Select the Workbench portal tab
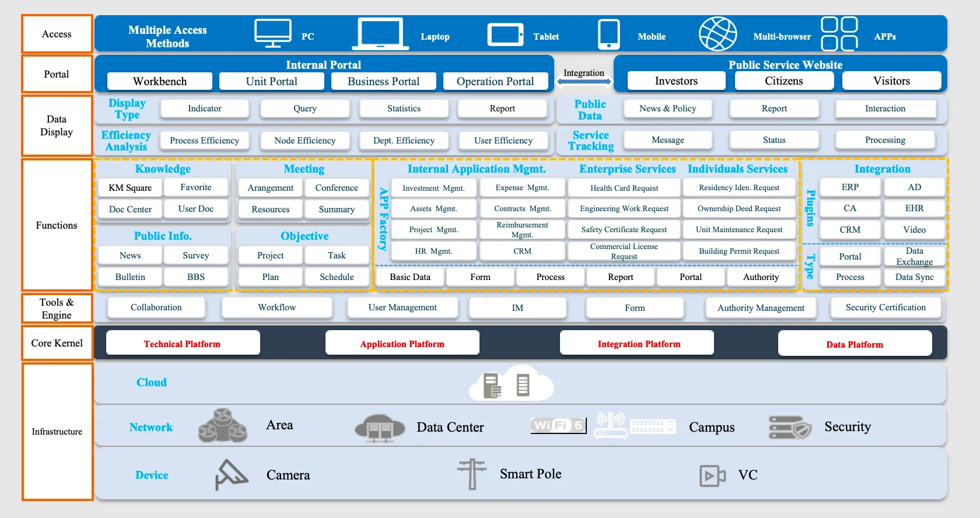Screen dimensions: 980x518 click(160, 82)
